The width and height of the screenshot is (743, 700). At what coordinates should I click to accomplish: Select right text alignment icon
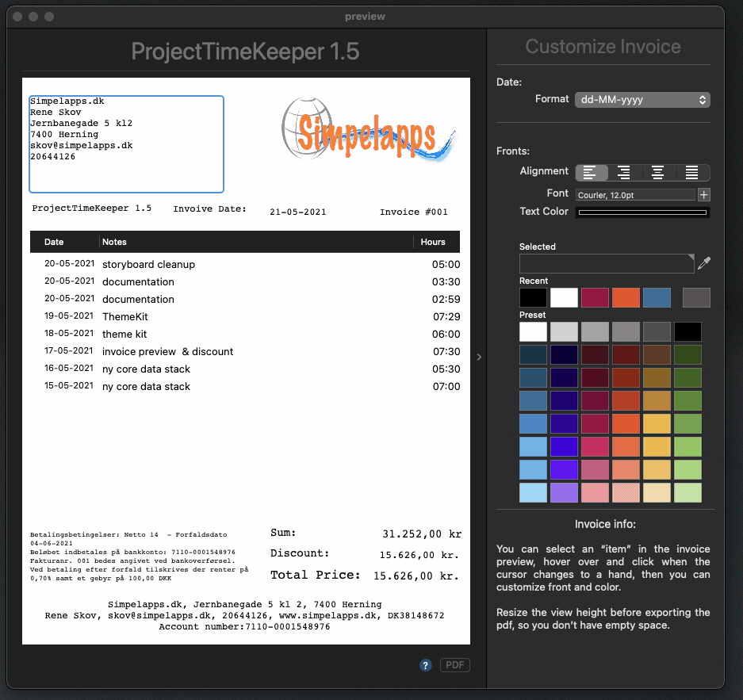pos(625,172)
